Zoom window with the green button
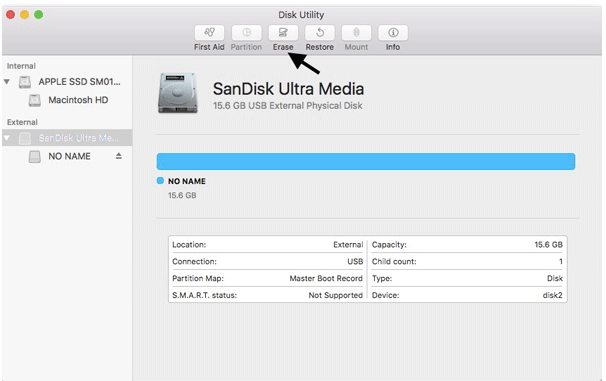606x381 pixels. [38, 15]
